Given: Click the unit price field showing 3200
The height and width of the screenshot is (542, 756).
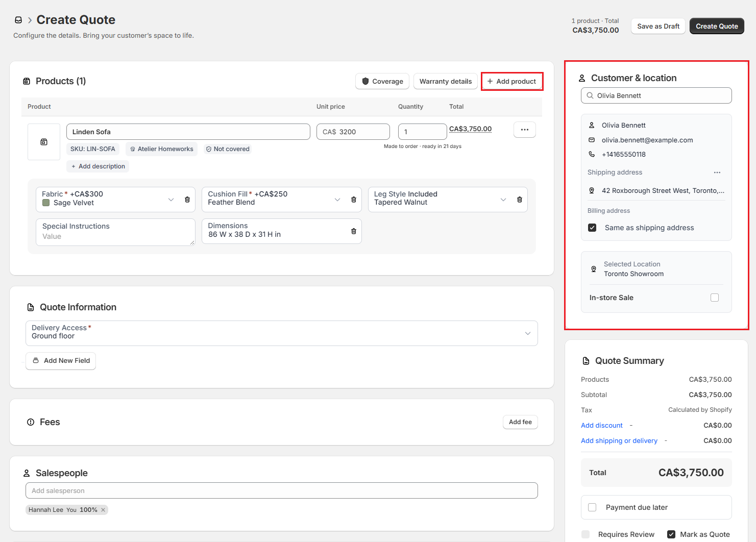Looking at the screenshot, I should [353, 132].
